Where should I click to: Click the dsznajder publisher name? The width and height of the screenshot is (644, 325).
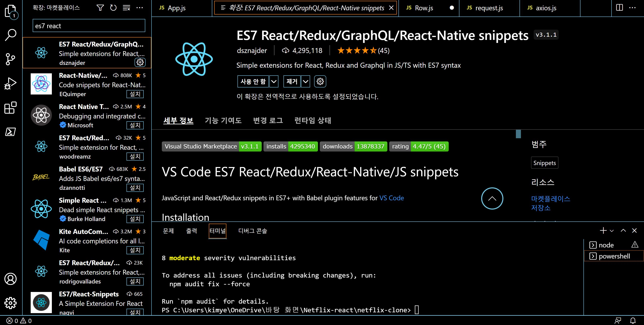click(x=252, y=51)
